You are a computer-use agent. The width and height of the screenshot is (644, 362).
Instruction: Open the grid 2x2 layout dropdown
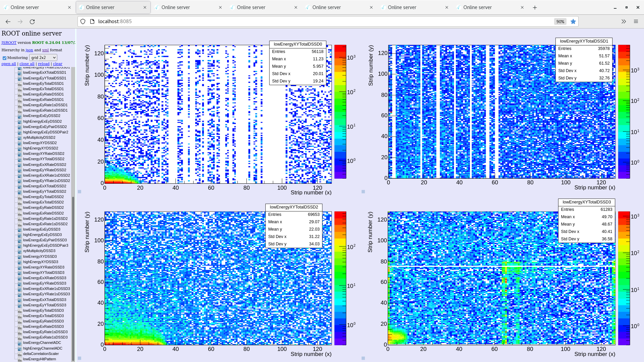[43, 58]
